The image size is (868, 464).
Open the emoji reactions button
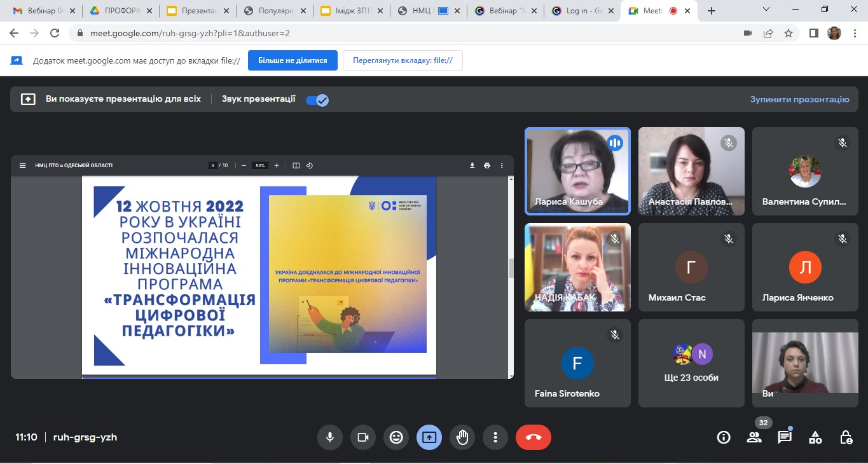pyautogui.click(x=396, y=437)
